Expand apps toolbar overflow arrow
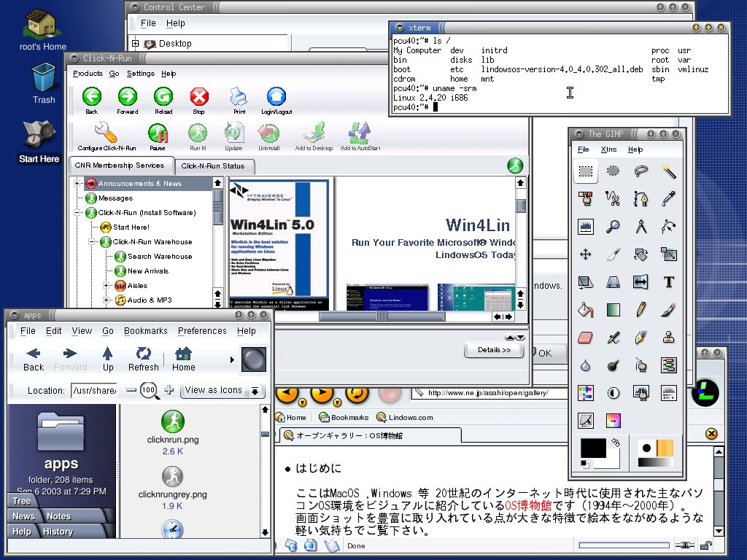Viewport: 747px width, 560px height. coord(232,359)
